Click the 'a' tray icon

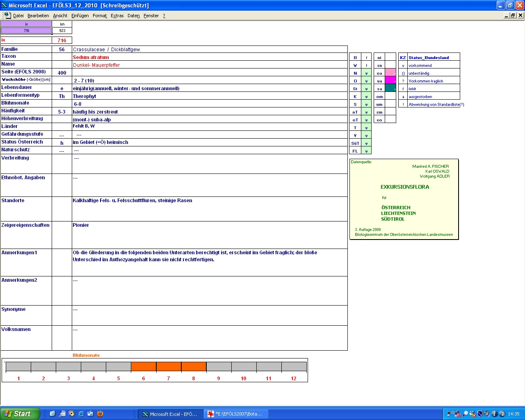[x=502, y=414]
